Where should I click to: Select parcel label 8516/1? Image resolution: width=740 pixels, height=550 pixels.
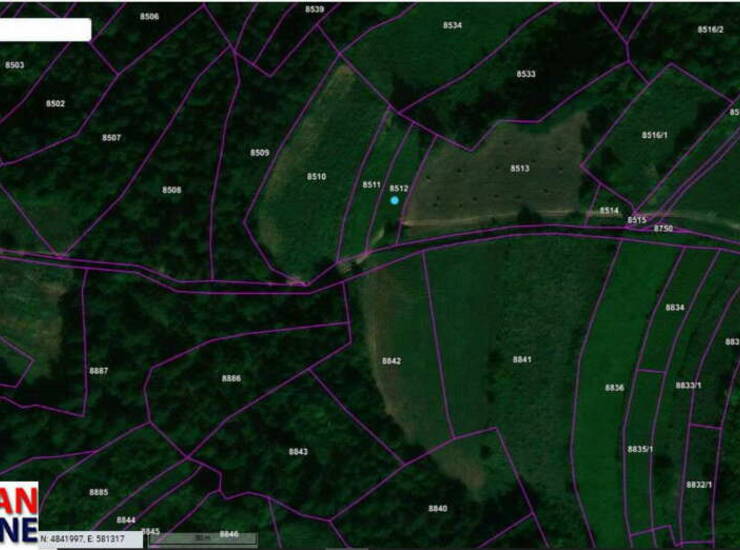click(655, 135)
